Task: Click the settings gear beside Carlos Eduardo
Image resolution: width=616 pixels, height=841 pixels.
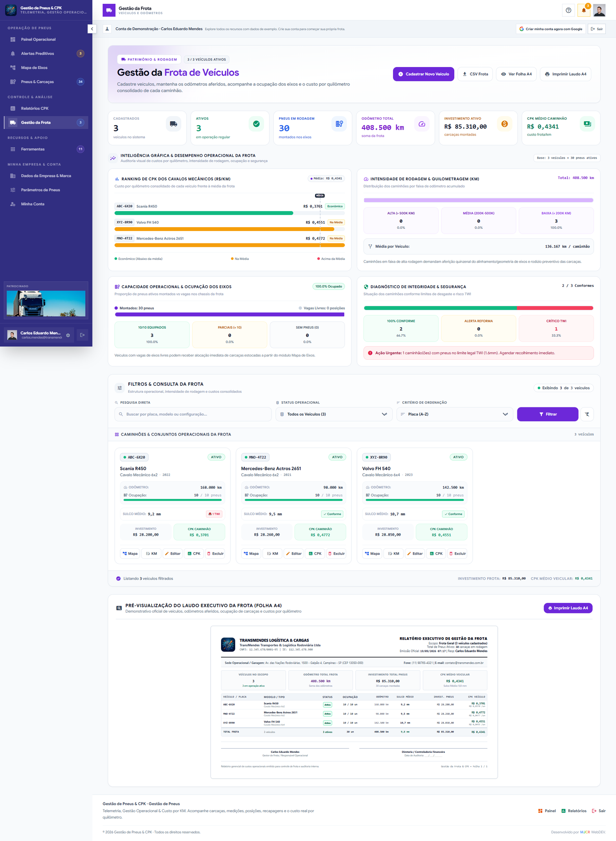Action: (68, 335)
